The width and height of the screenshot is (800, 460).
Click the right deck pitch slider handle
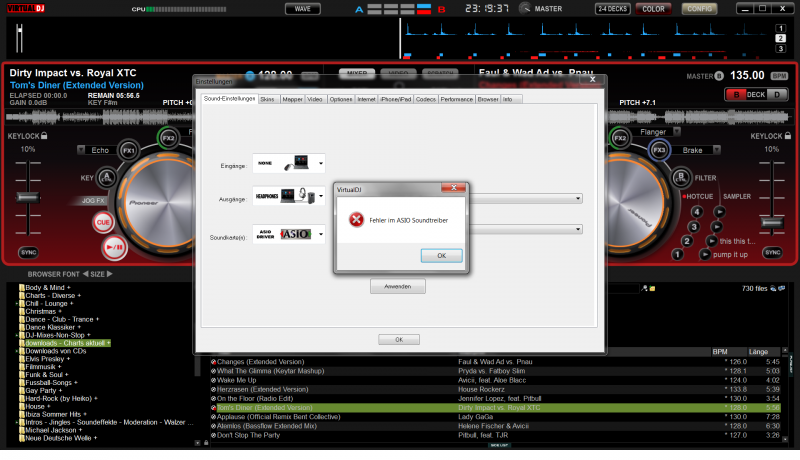pyautogui.click(x=771, y=222)
